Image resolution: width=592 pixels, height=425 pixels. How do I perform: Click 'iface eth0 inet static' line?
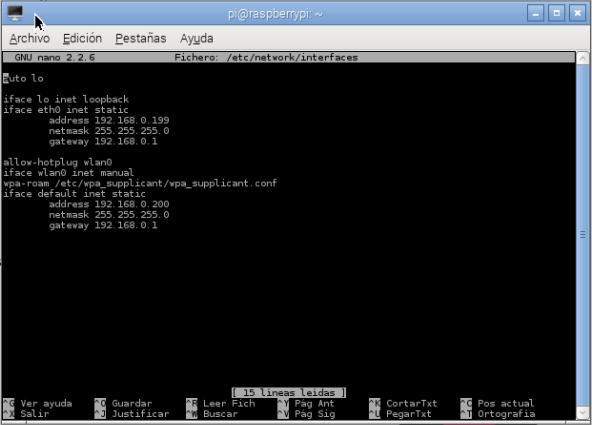click(66, 110)
